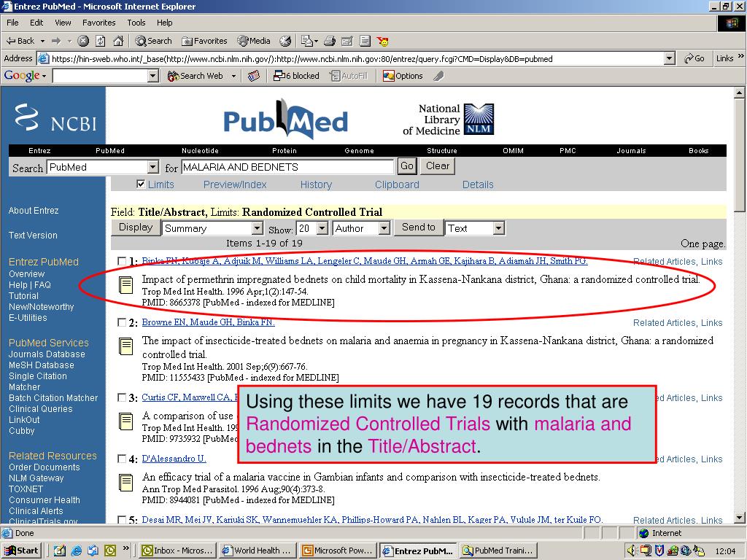Toggle the Limits checkbox
The width and height of the screenshot is (747, 560).
pyautogui.click(x=141, y=184)
